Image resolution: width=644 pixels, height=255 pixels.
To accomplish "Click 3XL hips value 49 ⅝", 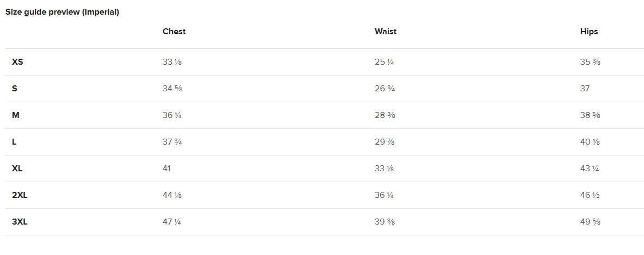I will 590,222.
